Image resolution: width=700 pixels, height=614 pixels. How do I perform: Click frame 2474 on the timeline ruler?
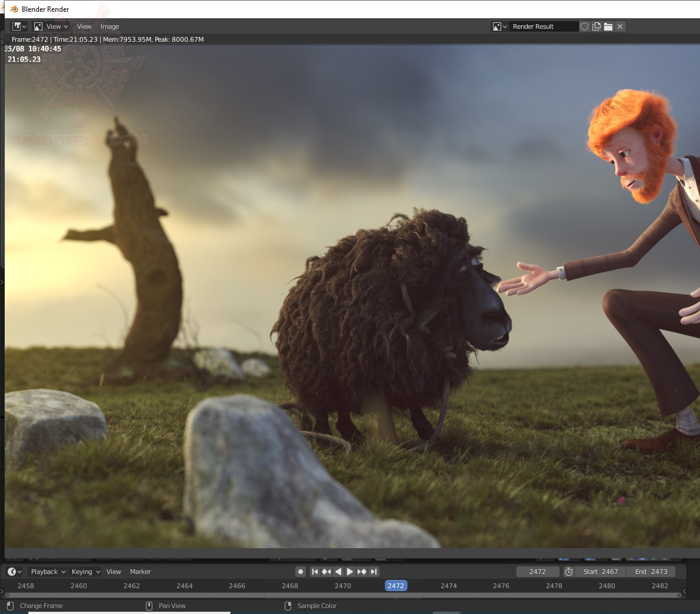click(x=449, y=586)
